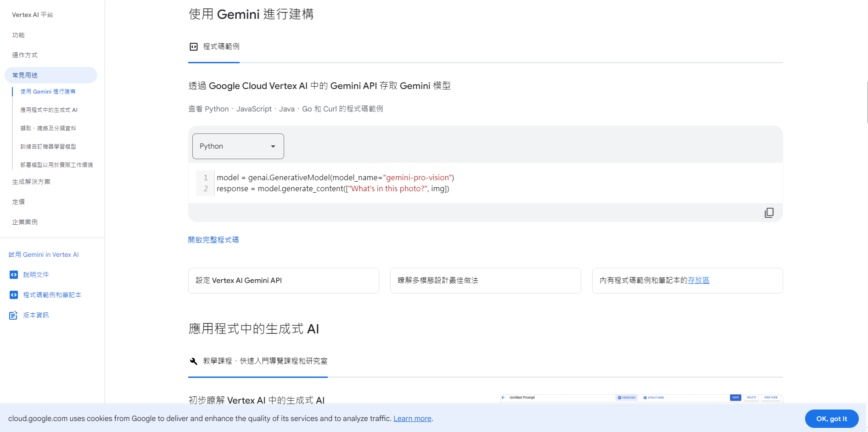
Task: Open 使用 Gemini 進行建構 sub-item
Action: click(x=48, y=92)
